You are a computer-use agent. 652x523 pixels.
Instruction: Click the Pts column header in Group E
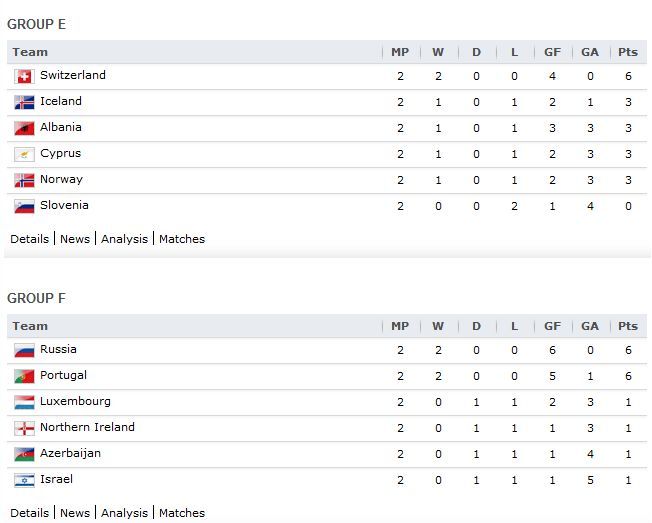click(x=628, y=52)
